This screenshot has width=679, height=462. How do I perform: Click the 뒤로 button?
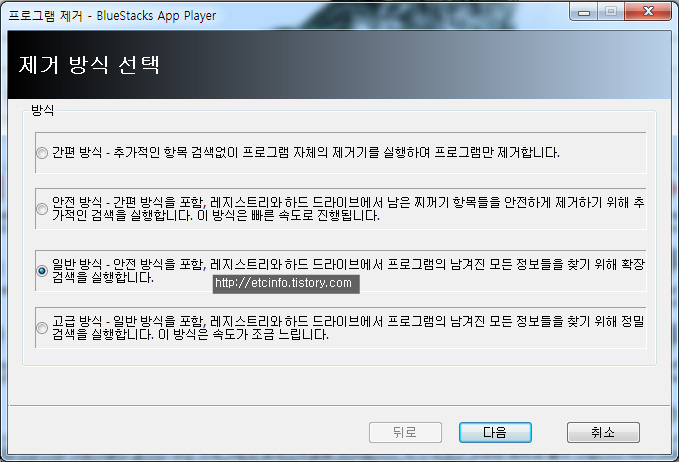click(405, 432)
